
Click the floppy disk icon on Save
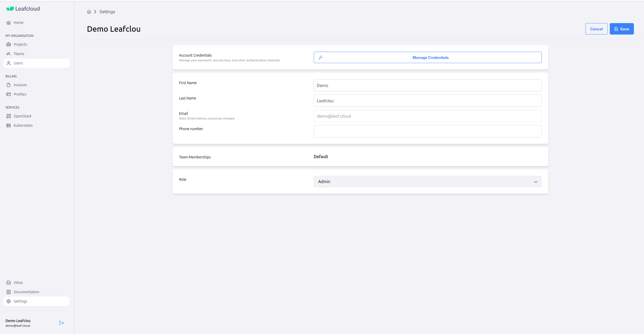click(616, 29)
